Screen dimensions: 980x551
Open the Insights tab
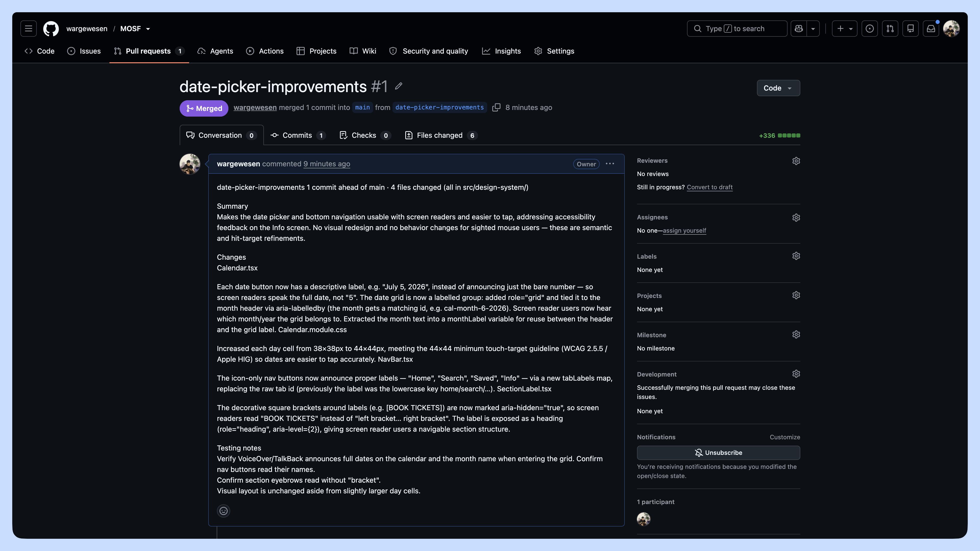tap(501, 51)
